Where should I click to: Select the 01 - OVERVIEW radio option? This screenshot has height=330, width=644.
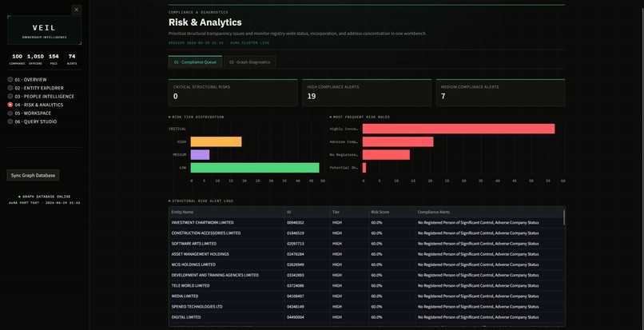click(27, 80)
